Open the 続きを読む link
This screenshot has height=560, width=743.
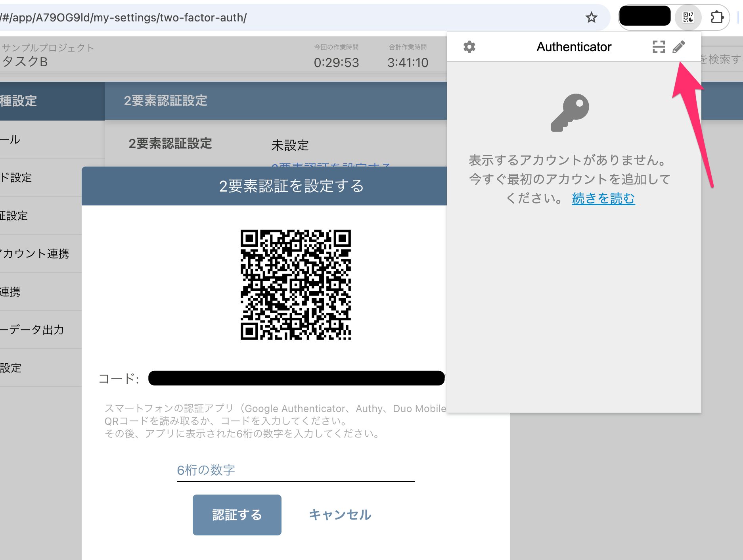(x=602, y=199)
